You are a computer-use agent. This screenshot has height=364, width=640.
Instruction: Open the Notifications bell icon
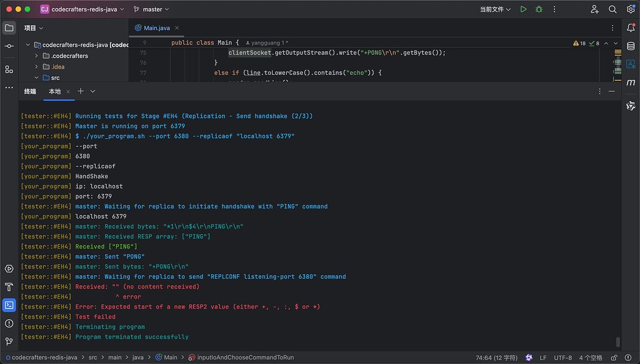pos(631,29)
